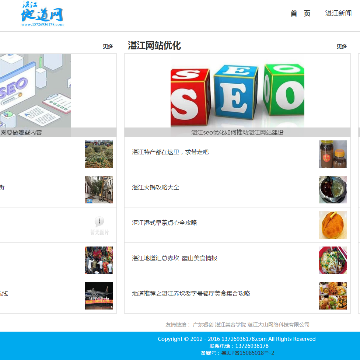The width and height of the screenshot is (360, 360).
Task: Open the food collage thumbnail
Action: click(333, 296)
